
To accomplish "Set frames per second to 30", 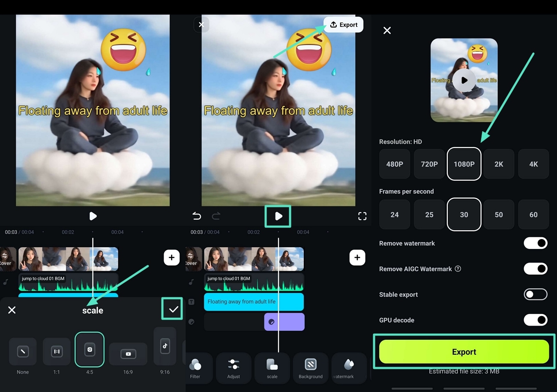I will pyautogui.click(x=464, y=215).
